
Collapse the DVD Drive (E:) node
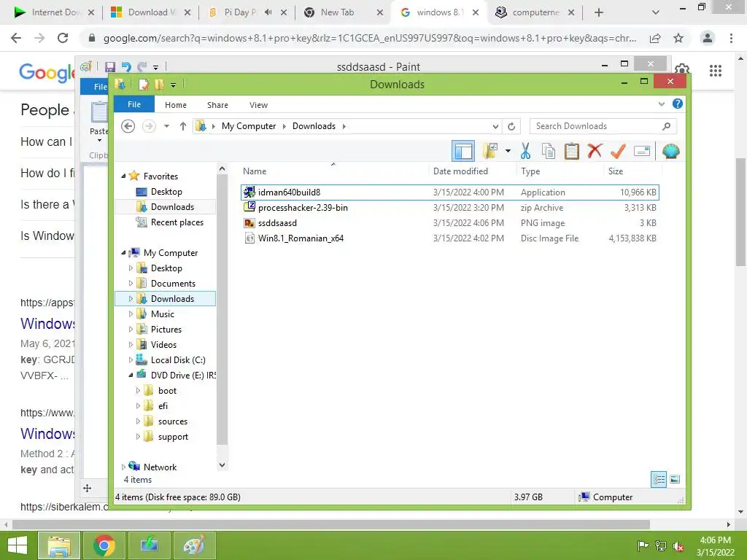(131, 376)
